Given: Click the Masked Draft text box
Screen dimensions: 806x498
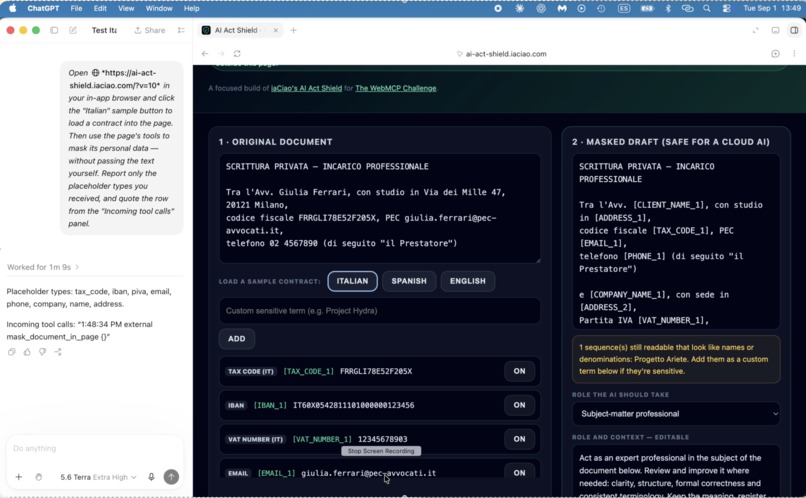Looking at the screenshot, I should tap(676, 242).
